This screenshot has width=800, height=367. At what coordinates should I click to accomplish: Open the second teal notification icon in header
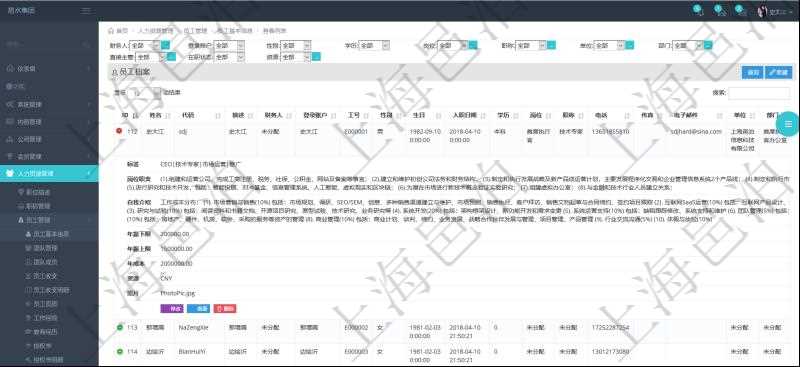(720, 10)
